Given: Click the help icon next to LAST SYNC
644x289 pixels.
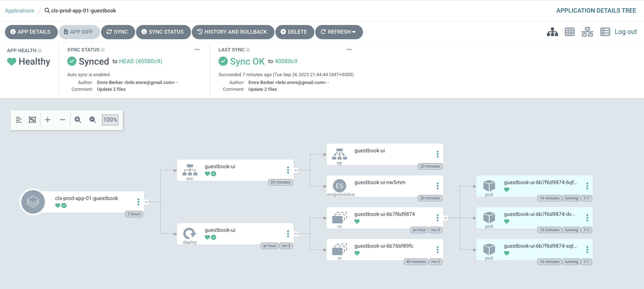Looking at the screenshot, I should 248,50.
